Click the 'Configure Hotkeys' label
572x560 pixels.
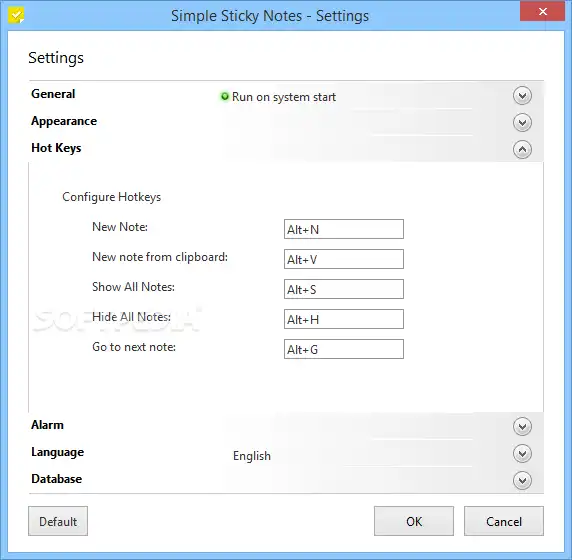(x=111, y=197)
